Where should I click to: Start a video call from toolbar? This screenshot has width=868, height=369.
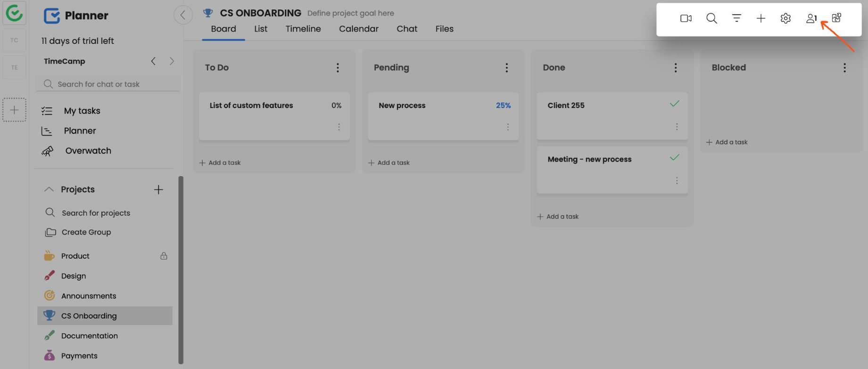pyautogui.click(x=686, y=18)
